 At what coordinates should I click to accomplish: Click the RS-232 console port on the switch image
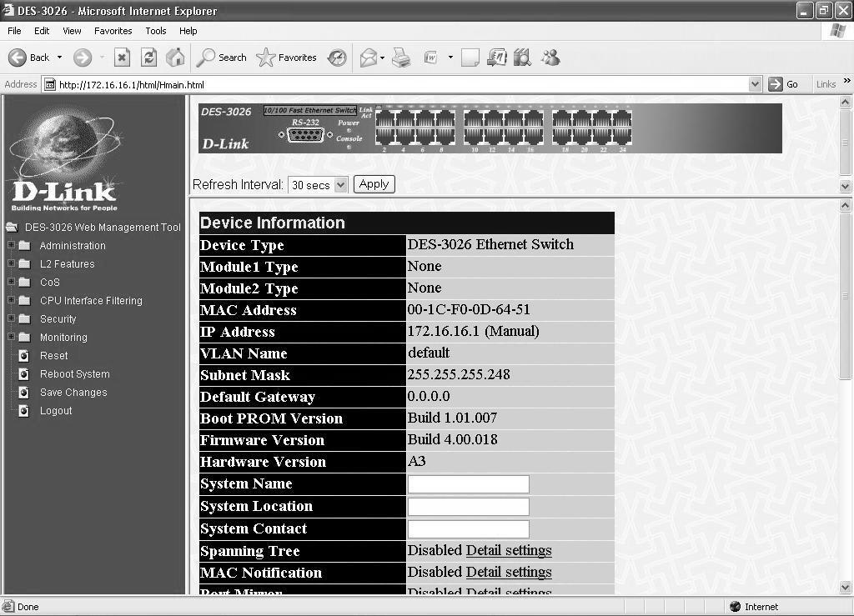click(x=305, y=134)
